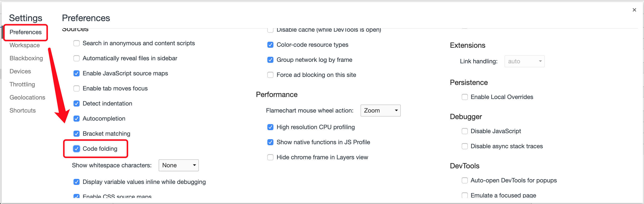Image resolution: width=644 pixels, height=204 pixels.
Task: Enable Local Overrides checkbox
Action: [x=465, y=97]
